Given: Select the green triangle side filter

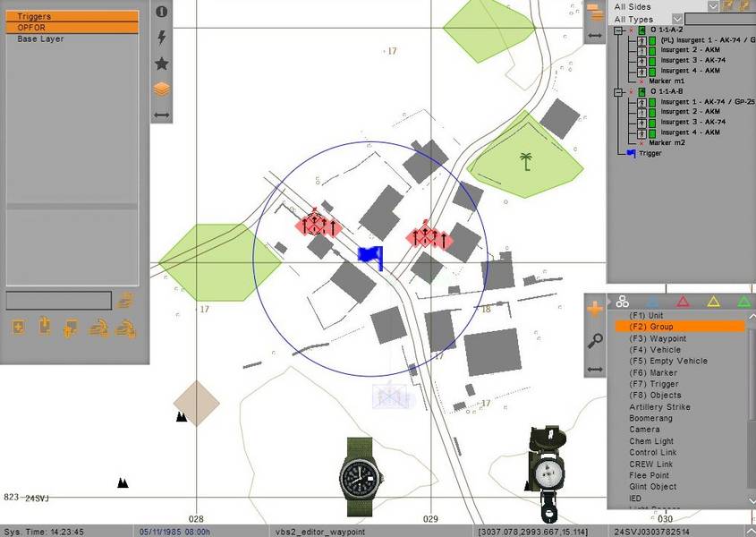Looking at the screenshot, I should coord(743,303).
